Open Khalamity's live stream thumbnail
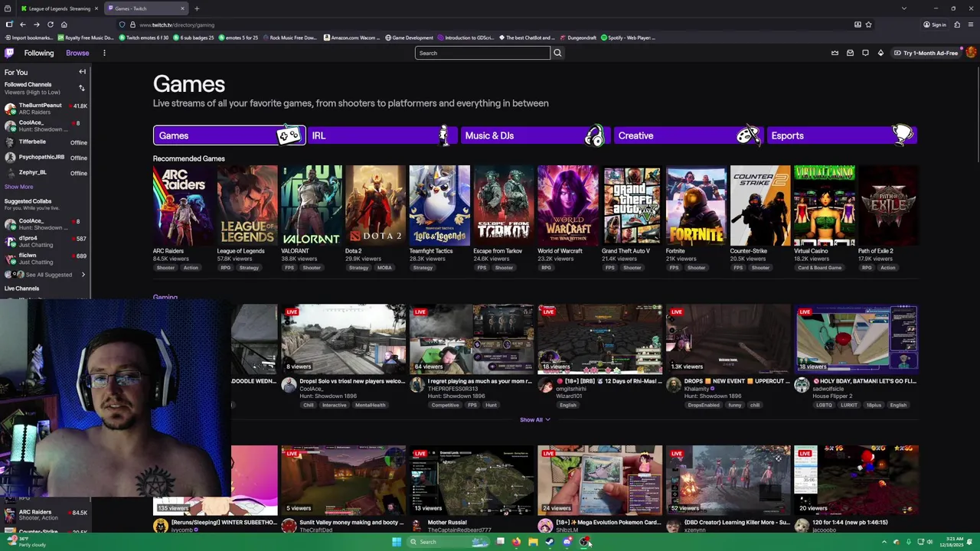The image size is (980, 551). click(x=728, y=339)
